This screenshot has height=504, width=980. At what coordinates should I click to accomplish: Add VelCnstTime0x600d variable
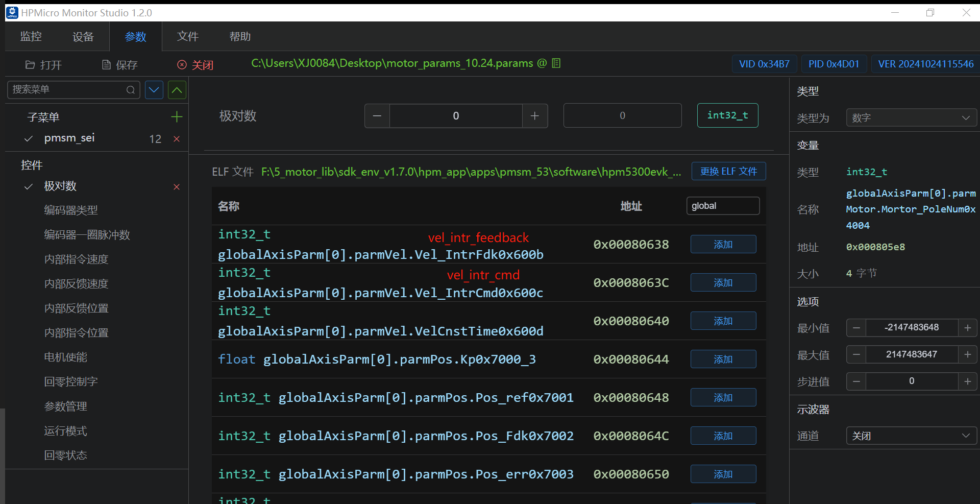click(x=723, y=321)
